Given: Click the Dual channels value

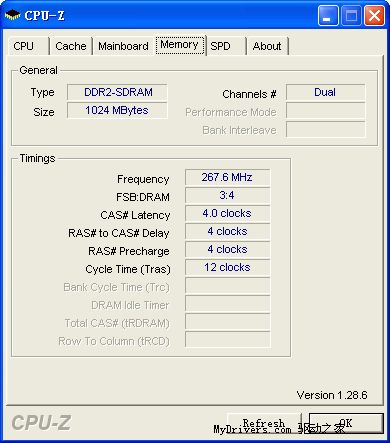Looking at the screenshot, I should click(x=325, y=92).
